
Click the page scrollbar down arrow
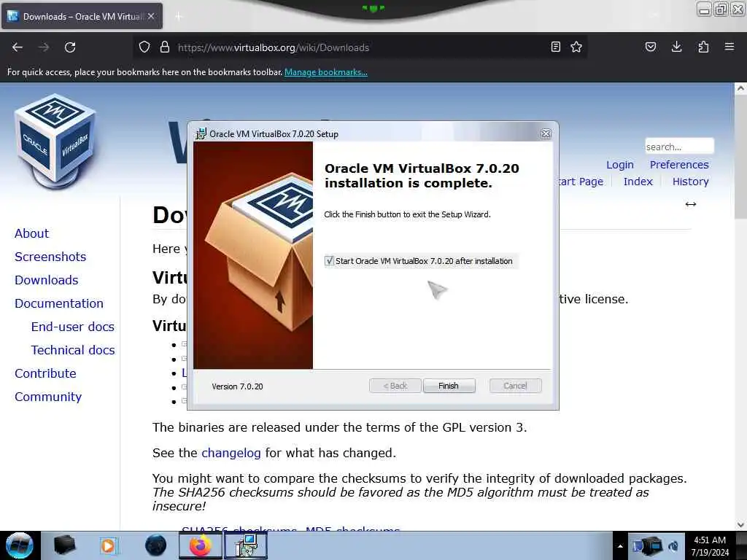[x=740, y=525]
